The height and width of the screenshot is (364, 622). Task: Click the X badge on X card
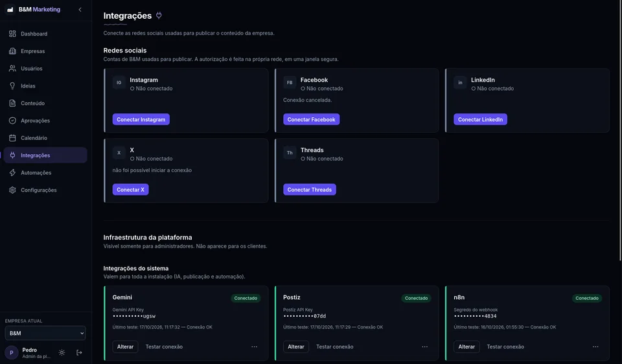(119, 153)
